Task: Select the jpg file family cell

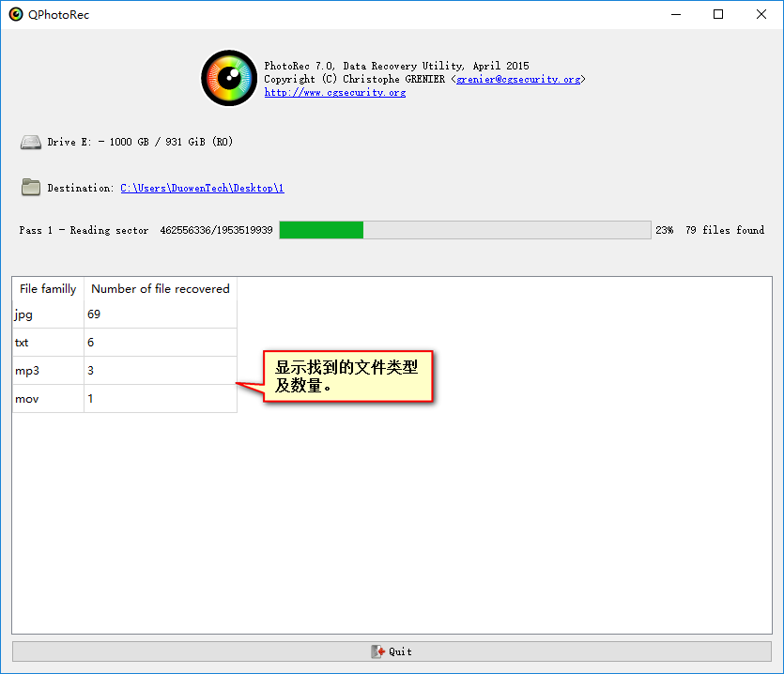Action: tap(48, 314)
